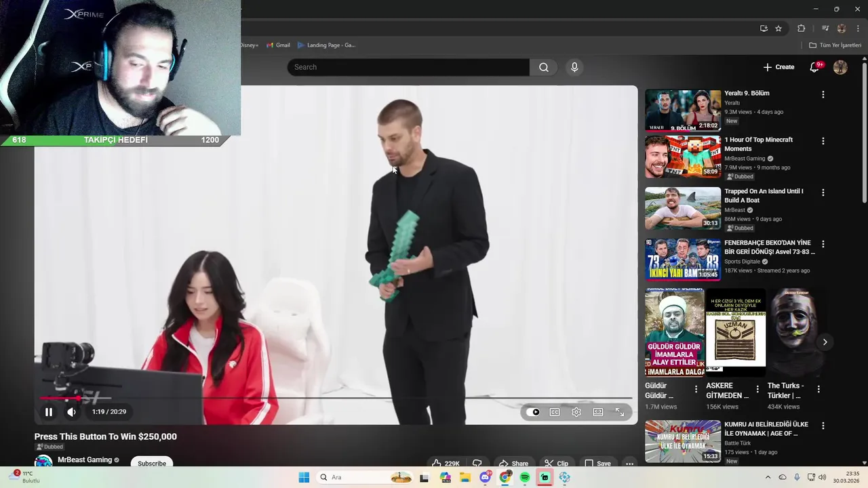Open Tüm Yer İşaretleri bookmarks folder
This screenshot has width=868, height=488.
(x=835, y=45)
